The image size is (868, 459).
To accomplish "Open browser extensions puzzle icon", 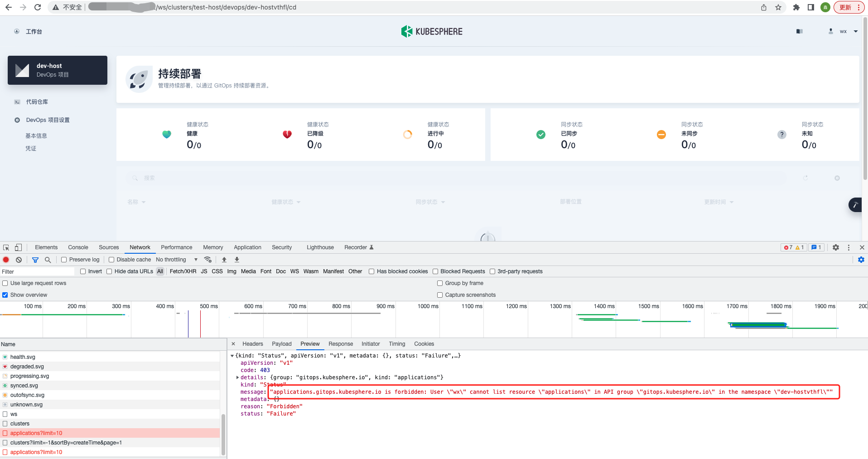I will [796, 7].
